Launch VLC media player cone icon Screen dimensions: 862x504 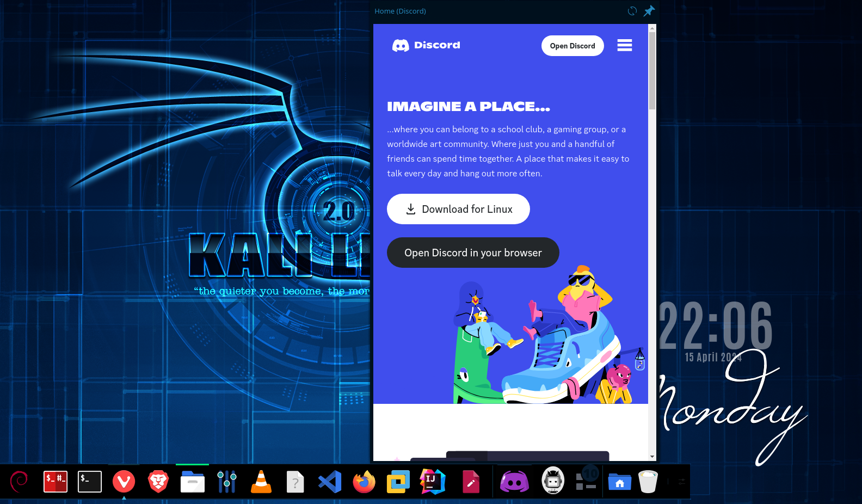(261, 482)
